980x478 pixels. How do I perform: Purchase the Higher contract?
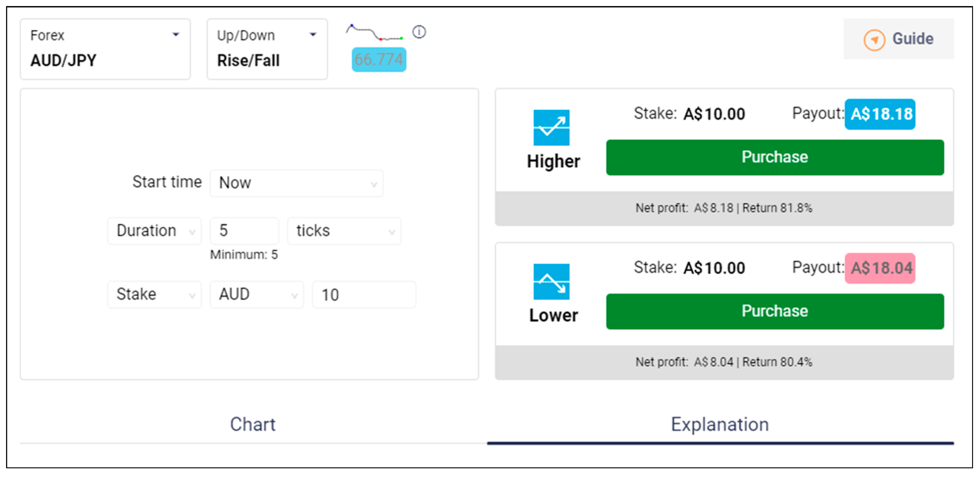pyautogui.click(x=775, y=158)
